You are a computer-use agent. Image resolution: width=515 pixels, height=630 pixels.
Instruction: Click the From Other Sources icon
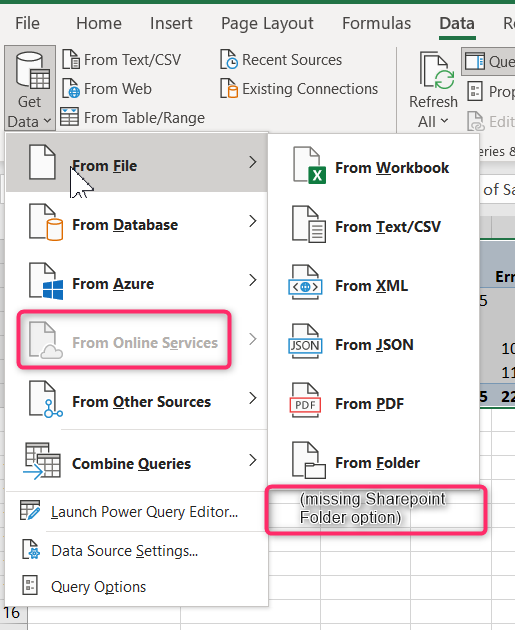46,399
